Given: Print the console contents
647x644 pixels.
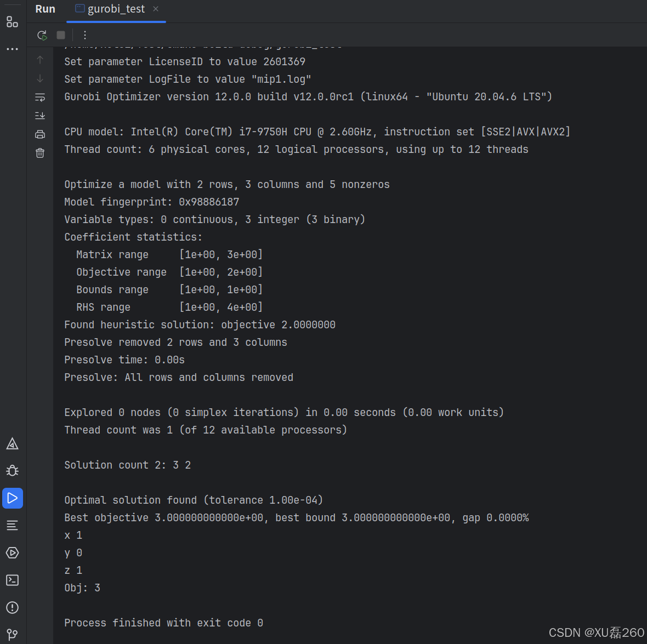Looking at the screenshot, I should point(39,134).
